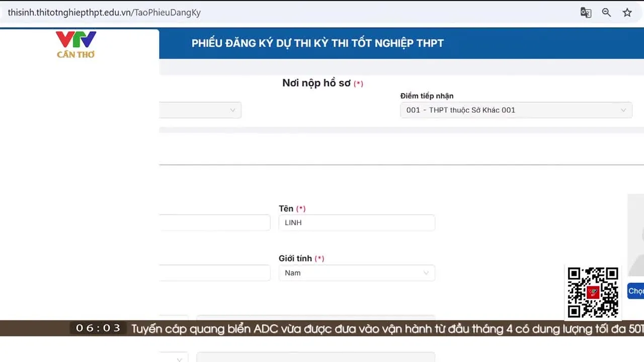Click the wide input field at page bottom

pos(315,357)
